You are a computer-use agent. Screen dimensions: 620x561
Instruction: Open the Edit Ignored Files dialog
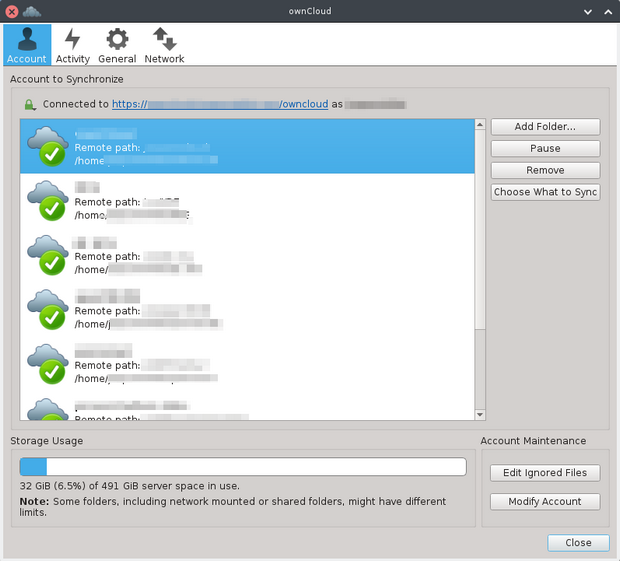545,472
